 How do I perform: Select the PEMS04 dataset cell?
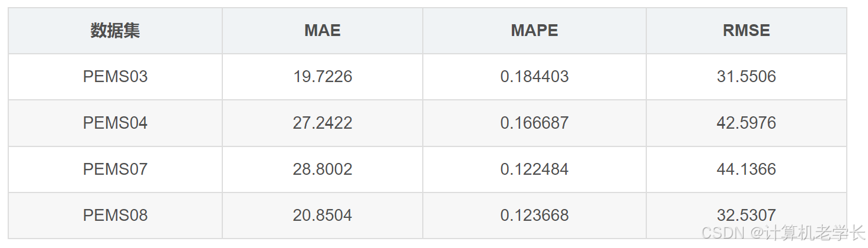[115, 123]
